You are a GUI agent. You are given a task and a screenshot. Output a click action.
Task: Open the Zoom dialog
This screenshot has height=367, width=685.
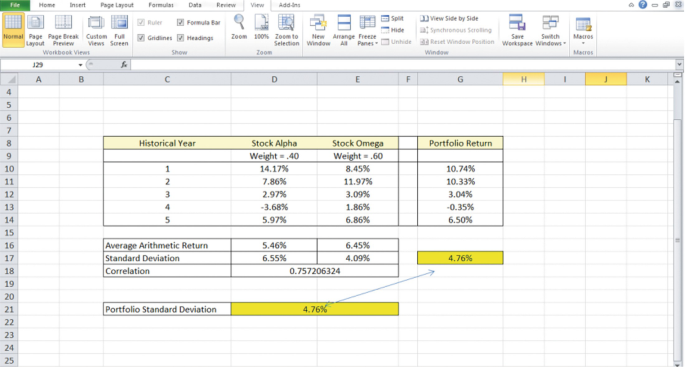[x=239, y=28]
